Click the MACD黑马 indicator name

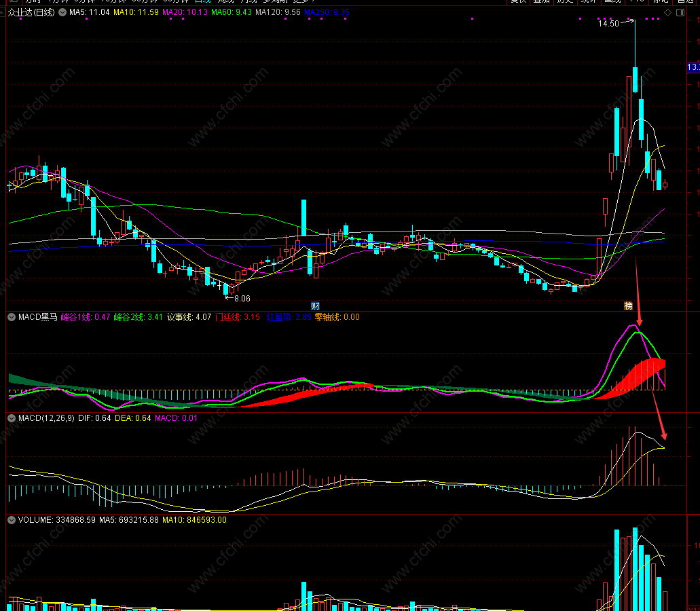coord(38,317)
